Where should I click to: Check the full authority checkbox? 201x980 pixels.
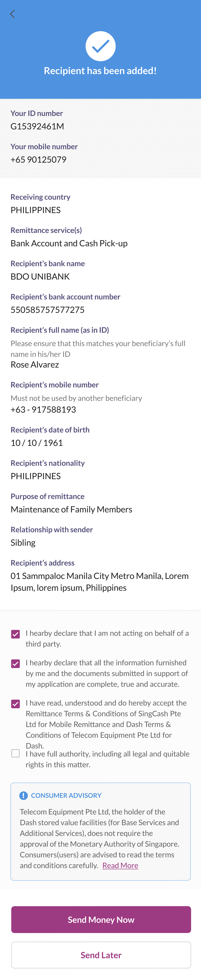[x=16, y=753]
